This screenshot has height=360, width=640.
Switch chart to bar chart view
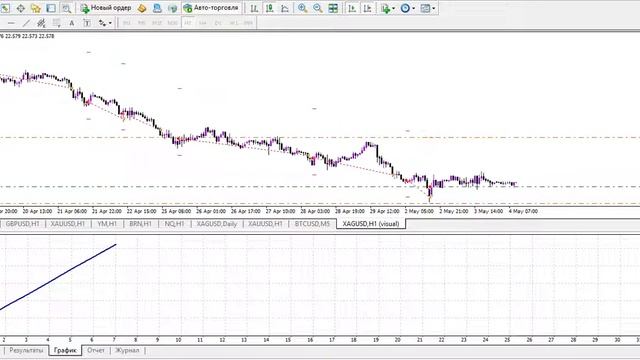coord(254,8)
